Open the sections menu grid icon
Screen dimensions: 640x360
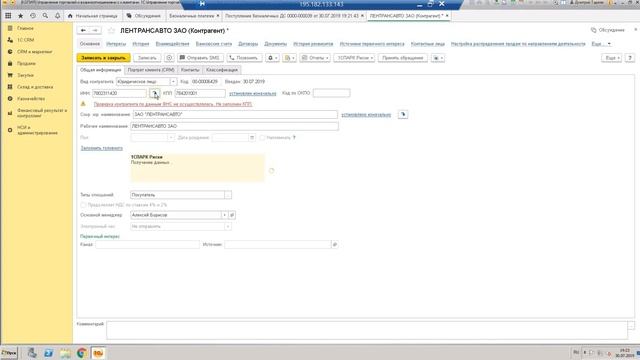tap(8, 16)
